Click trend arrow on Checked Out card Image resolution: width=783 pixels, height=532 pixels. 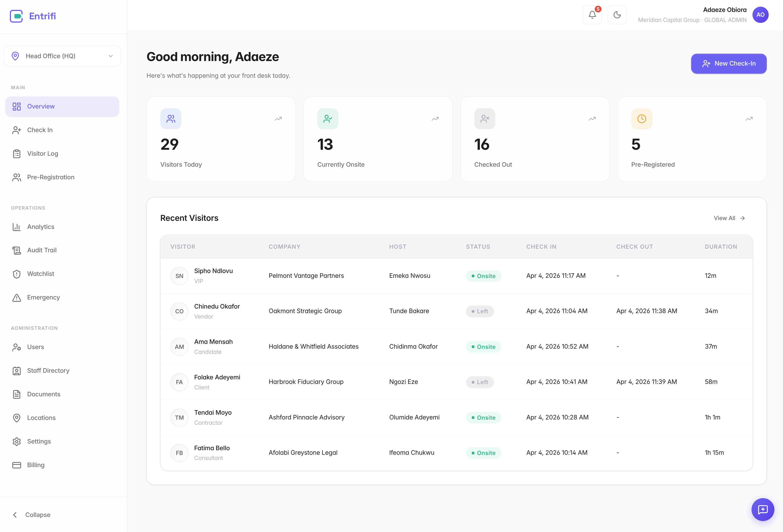[x=592, y=119]
